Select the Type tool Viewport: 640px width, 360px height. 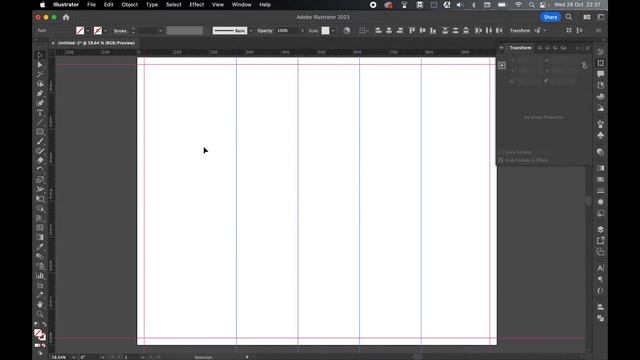(40, 113)
